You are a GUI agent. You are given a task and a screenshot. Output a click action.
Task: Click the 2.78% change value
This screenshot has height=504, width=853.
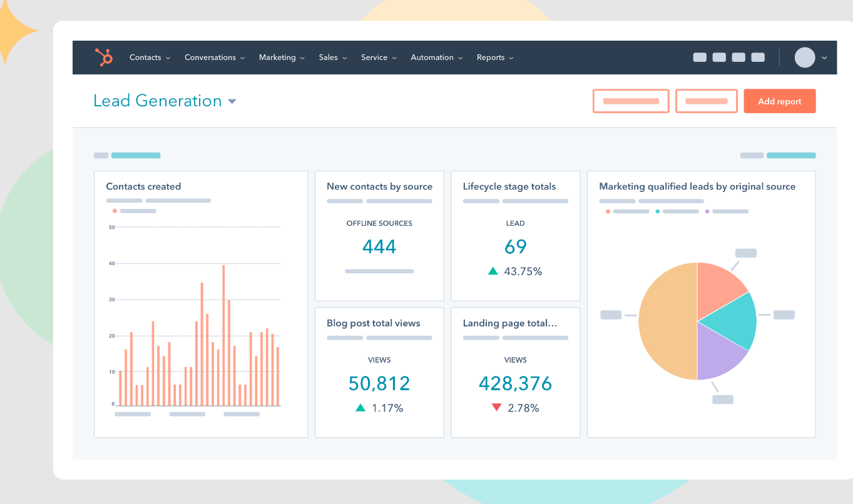[x=524, y=408]
